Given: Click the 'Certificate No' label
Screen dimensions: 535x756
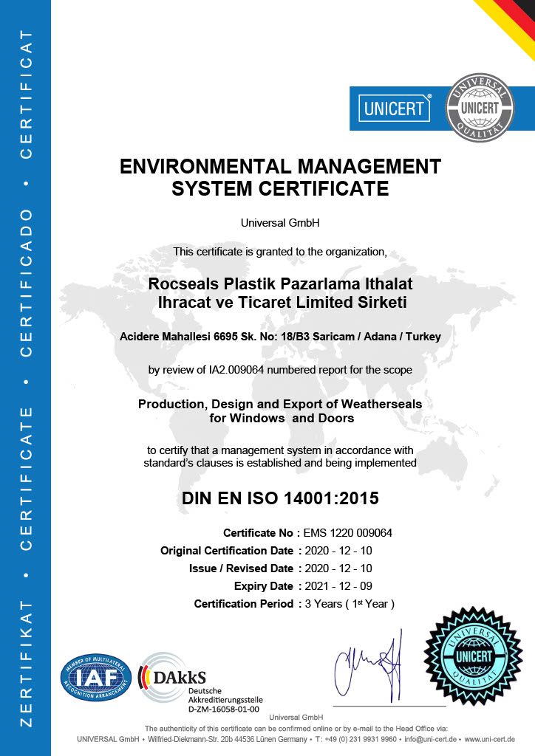Looking at the screenshot, I should click(x=258, y=533).
